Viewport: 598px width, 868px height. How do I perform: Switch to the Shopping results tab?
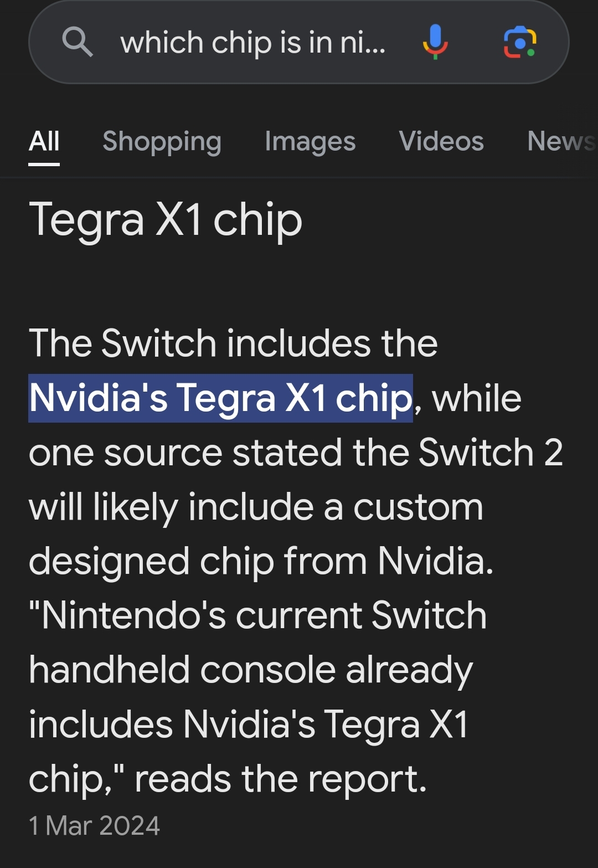(x=162, y=141)
